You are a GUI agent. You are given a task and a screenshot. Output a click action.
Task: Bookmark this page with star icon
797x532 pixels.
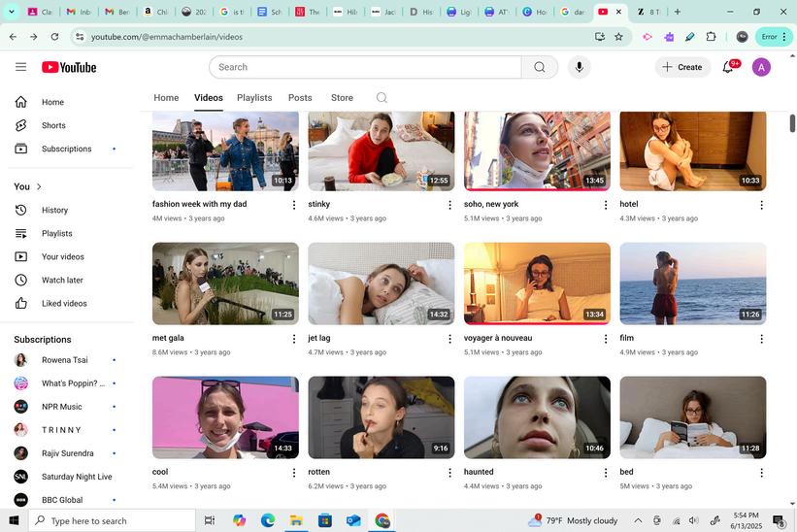(618, 37)
